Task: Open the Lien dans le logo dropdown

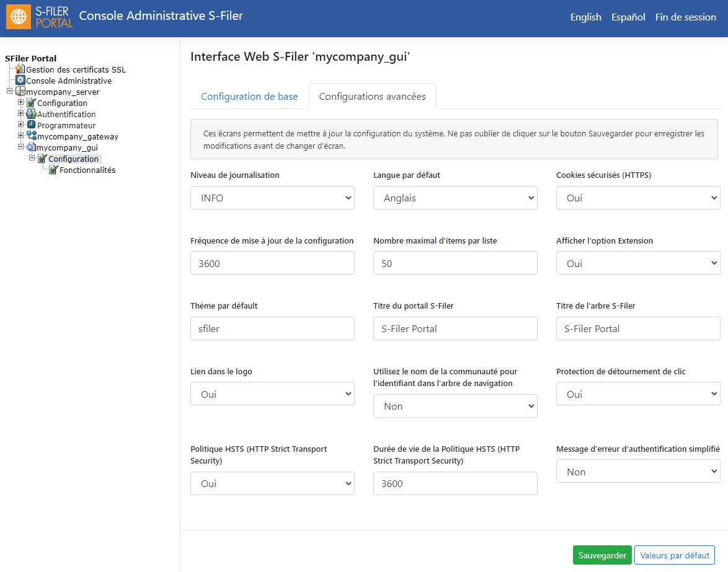Action: 272,394
